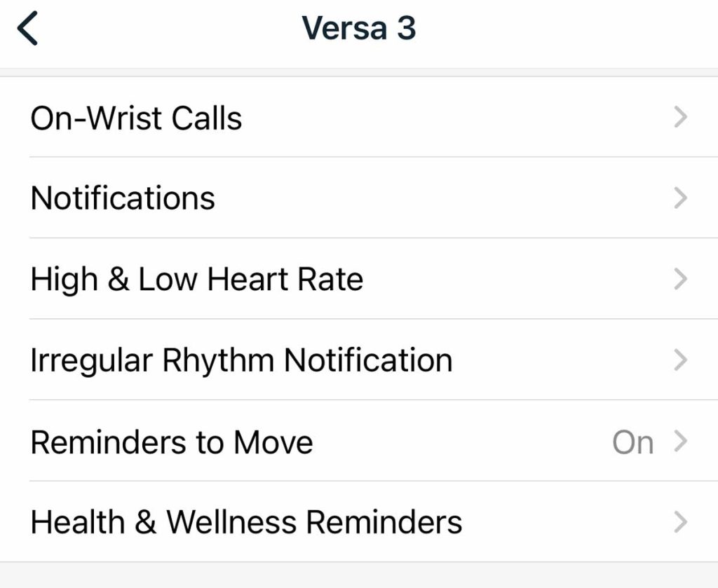The width and height of the screenshot is (718, 588).
Task: Tap empty header space right of Versa 3
Action: pos(561,29)
